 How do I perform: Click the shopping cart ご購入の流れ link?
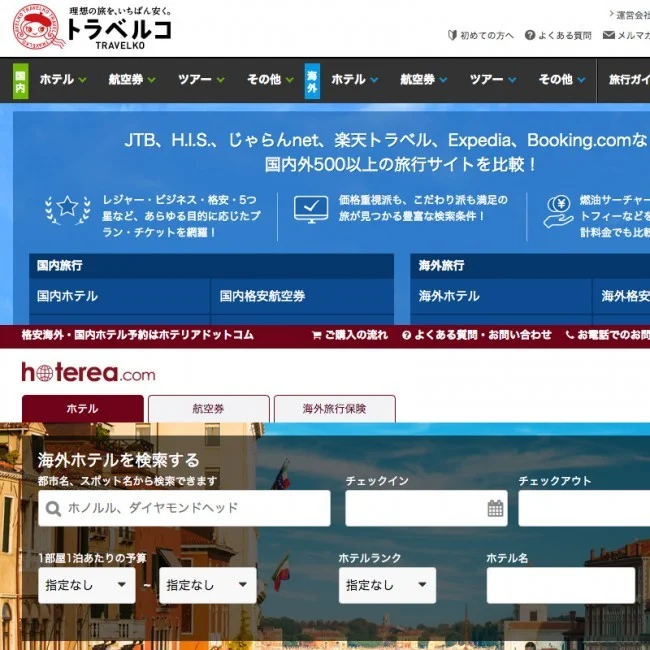click(x=349, y=335)
